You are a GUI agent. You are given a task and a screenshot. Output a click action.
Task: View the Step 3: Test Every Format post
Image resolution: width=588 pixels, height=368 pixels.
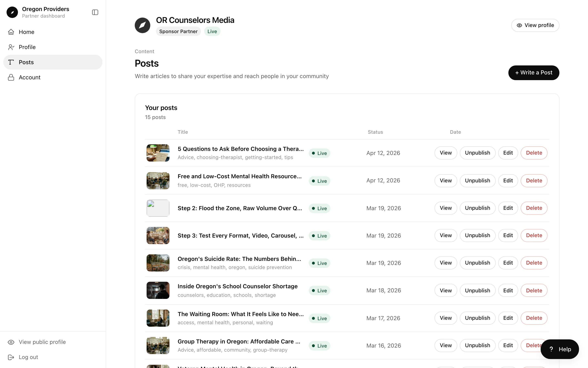(446, 235)
